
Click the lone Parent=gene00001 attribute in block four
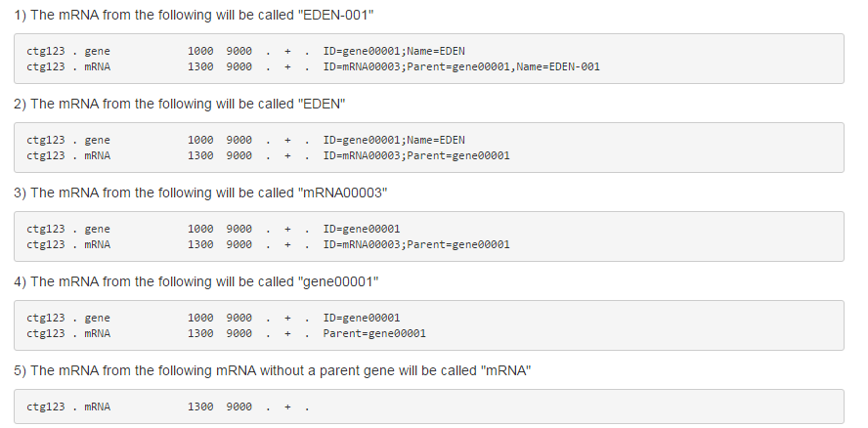[374, 333]
